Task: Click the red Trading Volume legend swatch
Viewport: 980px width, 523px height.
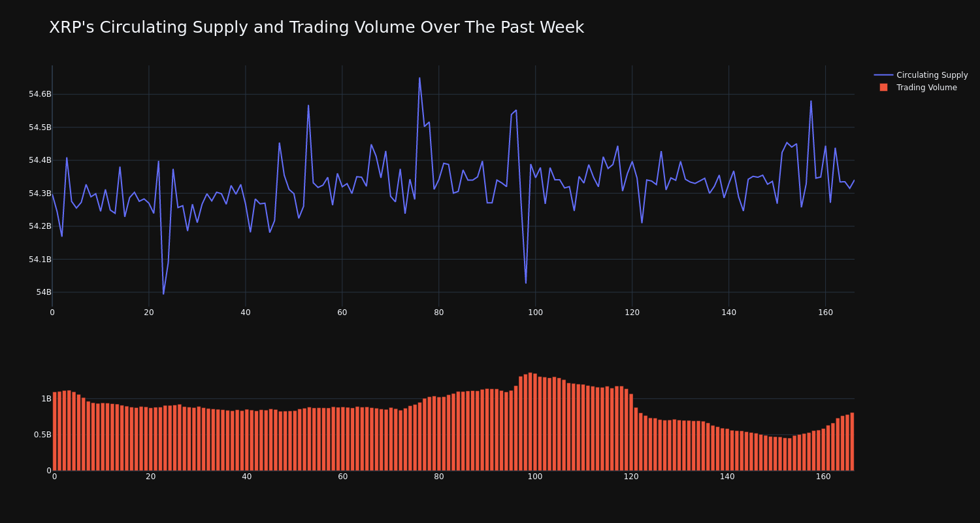Action: (x=883, y=87)
